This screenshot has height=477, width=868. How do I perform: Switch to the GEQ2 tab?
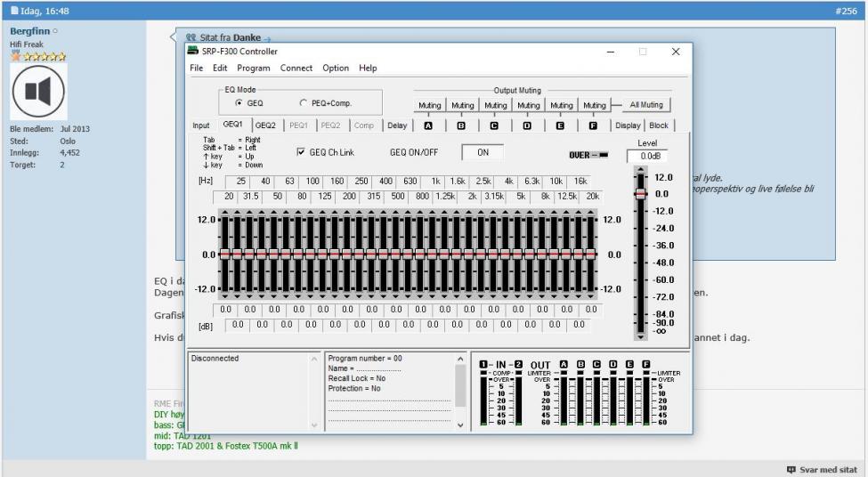pyautogui.click(x=265, y=125)
